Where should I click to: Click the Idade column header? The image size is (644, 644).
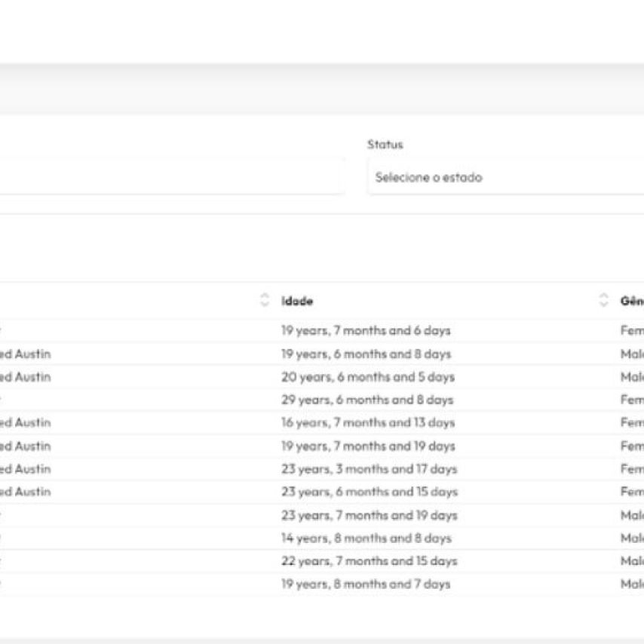pos(297,301)
